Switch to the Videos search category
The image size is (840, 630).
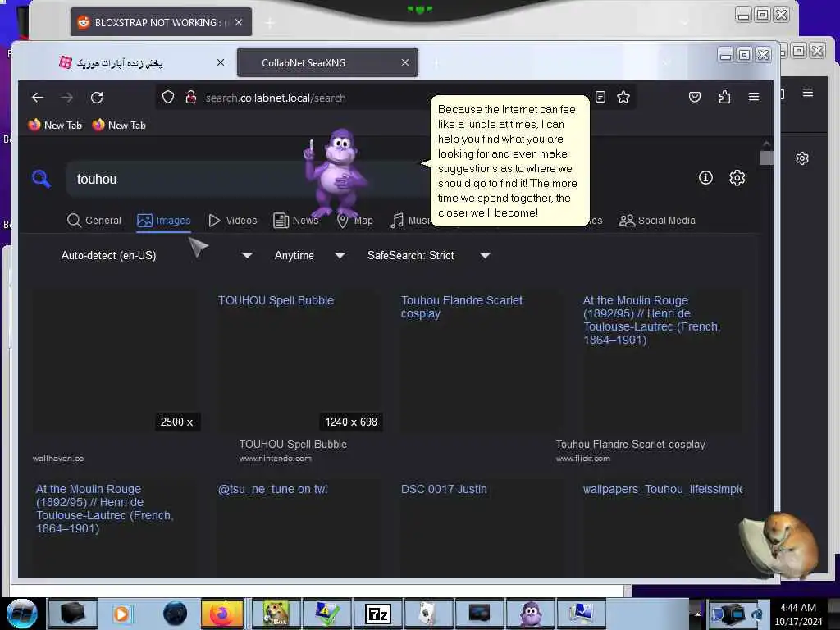tap(232, 220)
